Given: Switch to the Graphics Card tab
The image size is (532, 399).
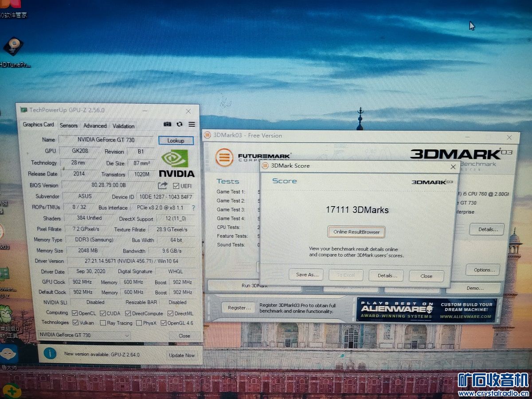Looking at the screenshot, I should [x=38, y=125].
